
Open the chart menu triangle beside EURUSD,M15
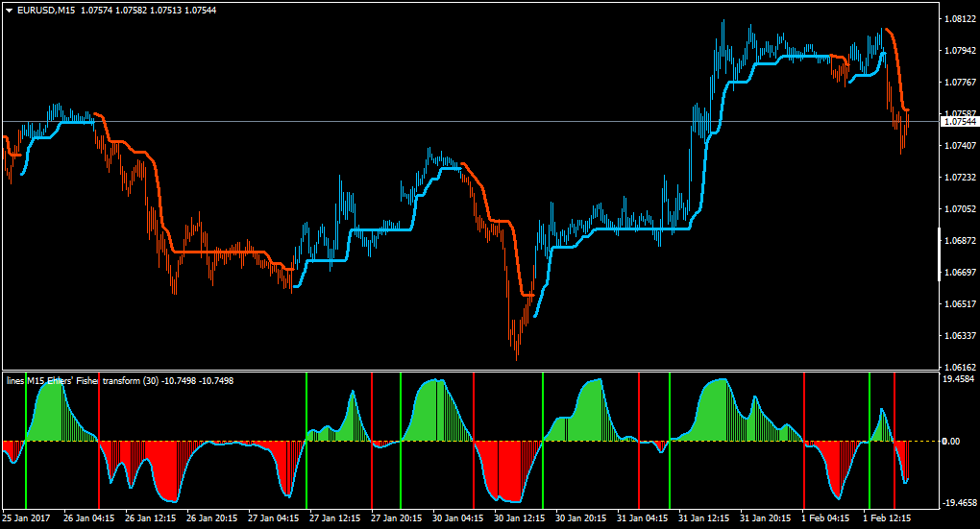click(10, 11)
